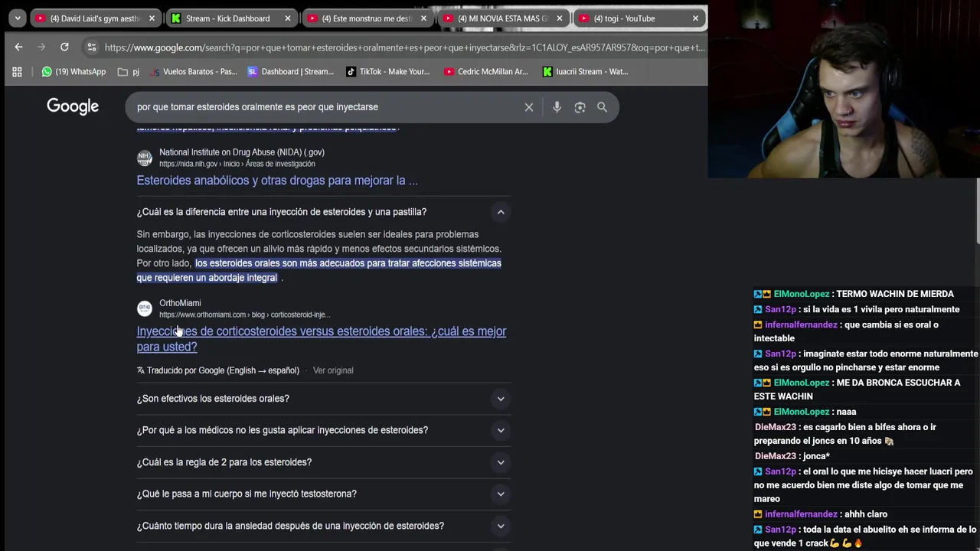Submit search with magnifying glass icon
This screenshot has width=980, height=551.
coord(602,107)
